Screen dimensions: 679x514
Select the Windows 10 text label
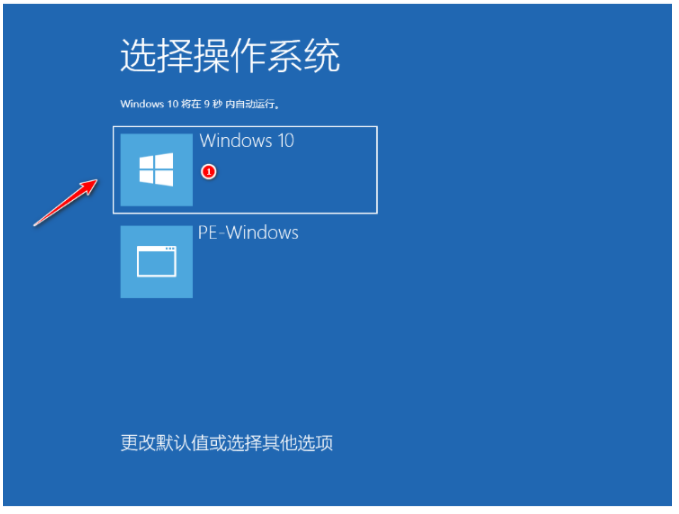pyautogui.click(x=247, y=141)
